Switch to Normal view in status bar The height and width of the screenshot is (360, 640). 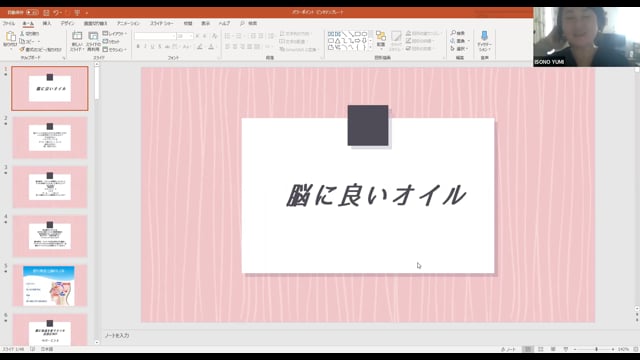[527, 349]
